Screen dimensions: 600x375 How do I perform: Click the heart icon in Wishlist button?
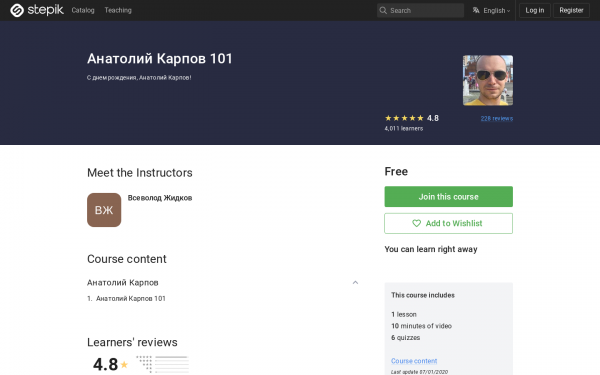click(x=416, y=223)
